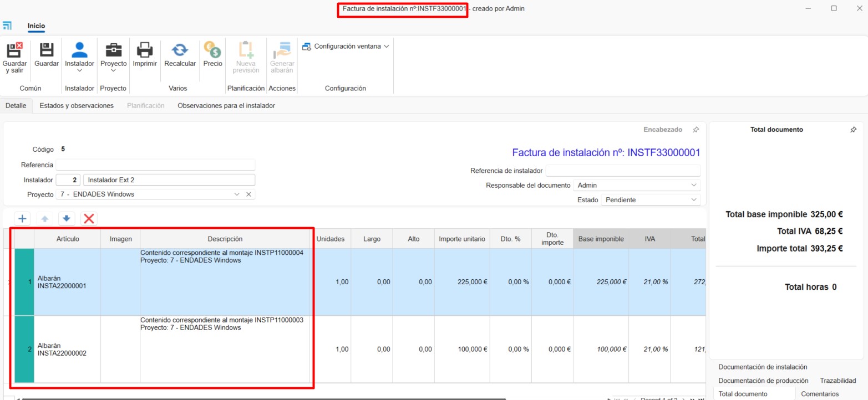Image resolution: width=868 pixels, height=400 pixels.
Task: Click the Referencia input field
Action: [x=155, y=165]
